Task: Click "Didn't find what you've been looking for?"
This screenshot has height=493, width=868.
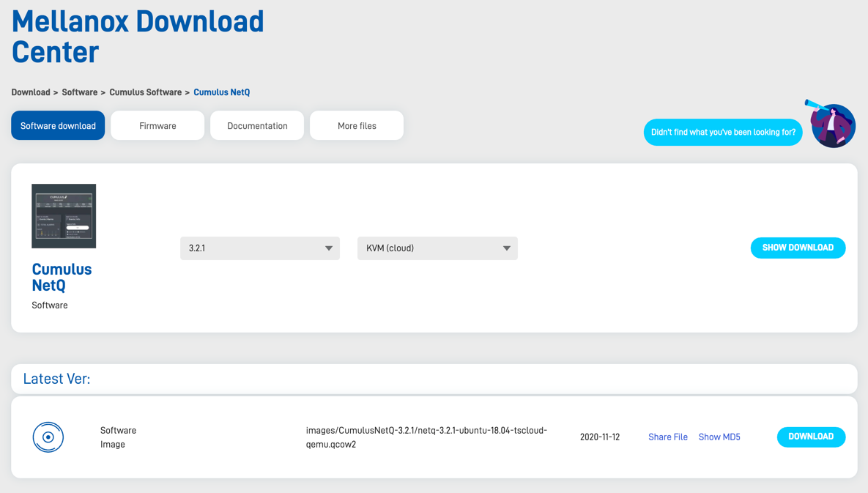Action: pyautogui.click(x=723, y=133)
